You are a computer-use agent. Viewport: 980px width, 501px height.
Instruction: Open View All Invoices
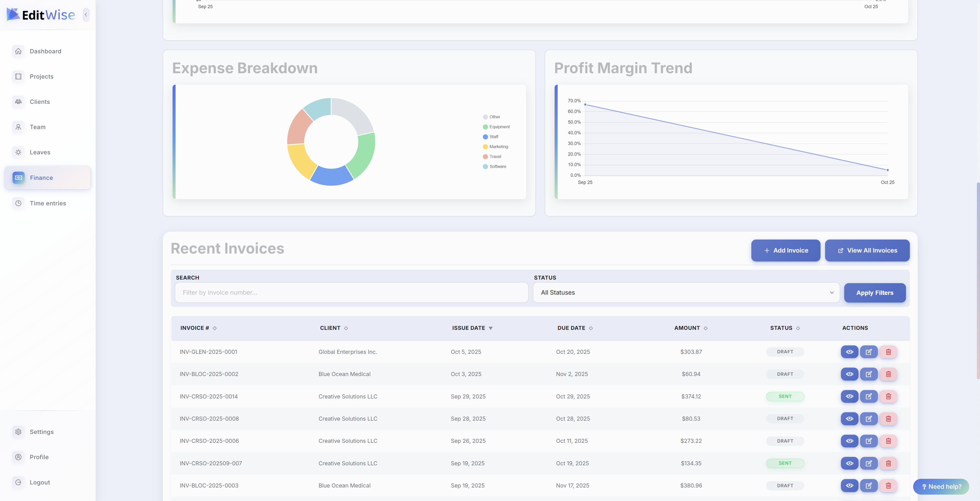(867, 250)
